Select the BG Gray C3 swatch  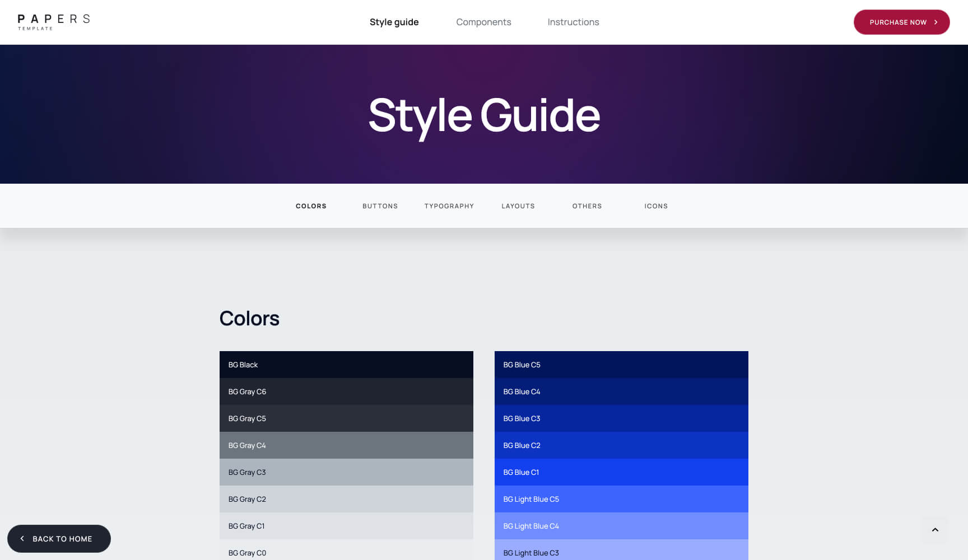[346, 472]
